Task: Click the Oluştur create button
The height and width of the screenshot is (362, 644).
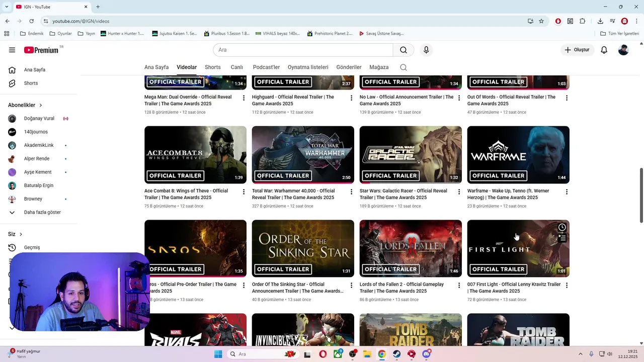Action: 578,50
